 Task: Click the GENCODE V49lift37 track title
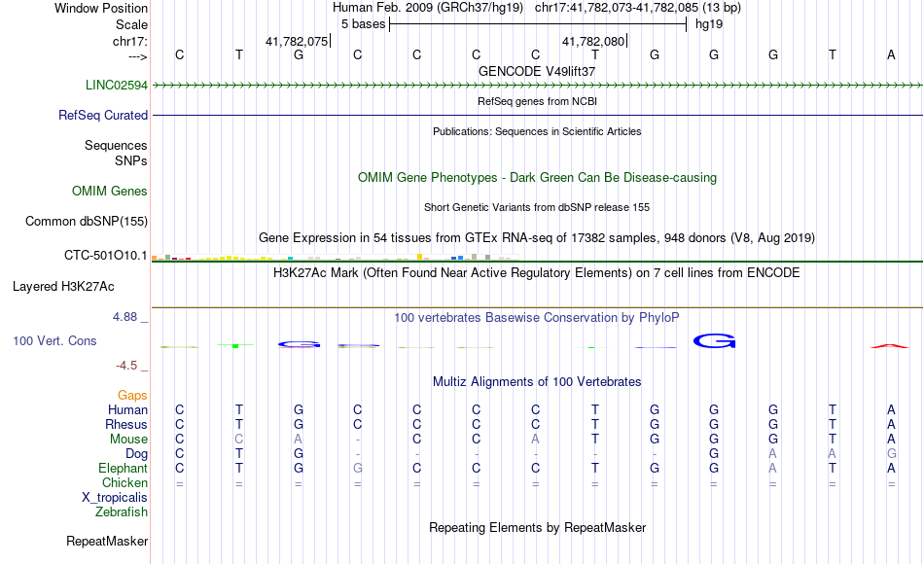click(537, 71)
